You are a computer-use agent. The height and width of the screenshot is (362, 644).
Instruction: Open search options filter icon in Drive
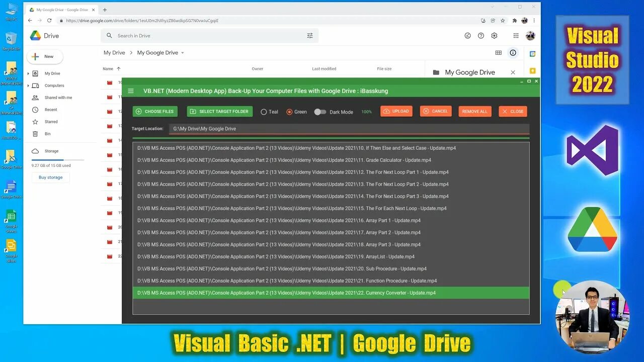(x=310, y=36)
